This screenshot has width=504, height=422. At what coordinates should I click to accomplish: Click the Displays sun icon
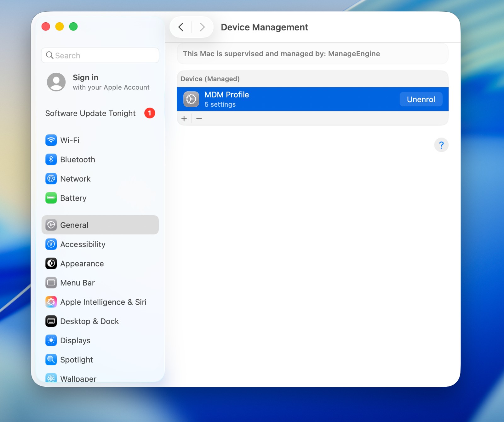51,340
